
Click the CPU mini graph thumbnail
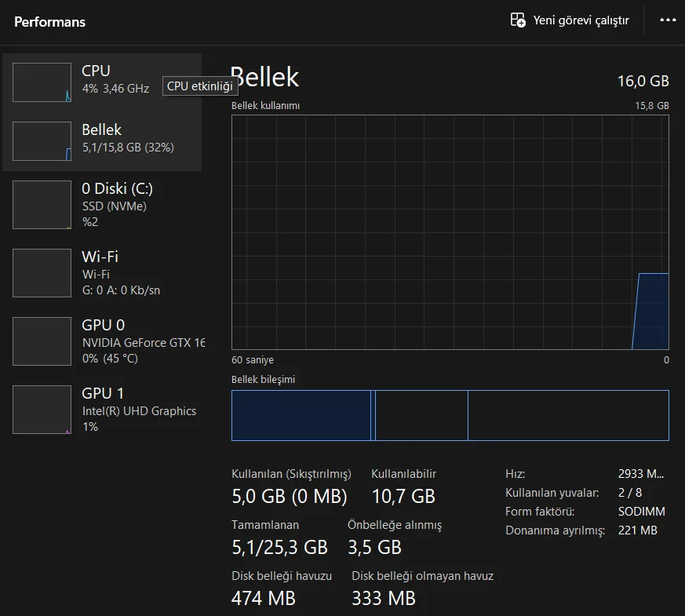click(42, 82)
